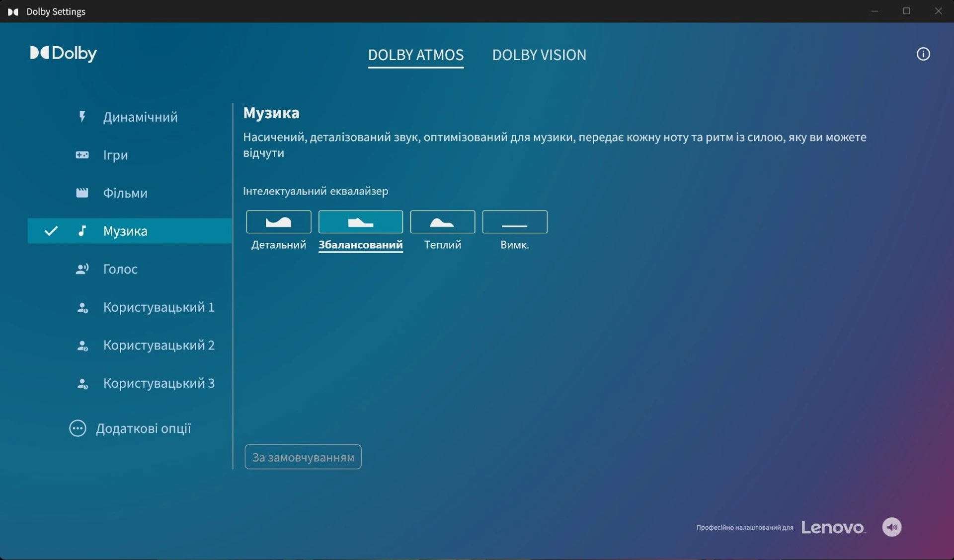Click the Музика note icon

(x=82, y=231)
